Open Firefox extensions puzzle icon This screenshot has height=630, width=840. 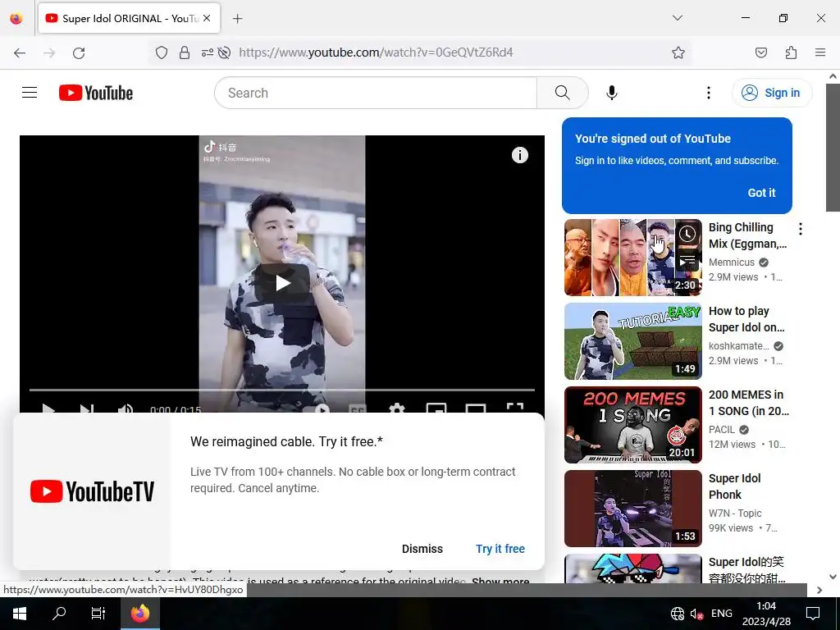click(x=791, y=52)
